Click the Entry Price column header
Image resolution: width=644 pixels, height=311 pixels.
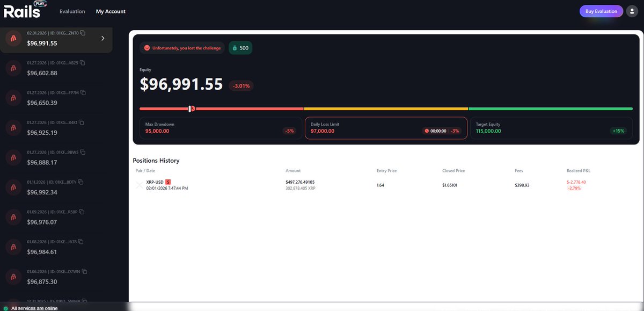[387, 171]
